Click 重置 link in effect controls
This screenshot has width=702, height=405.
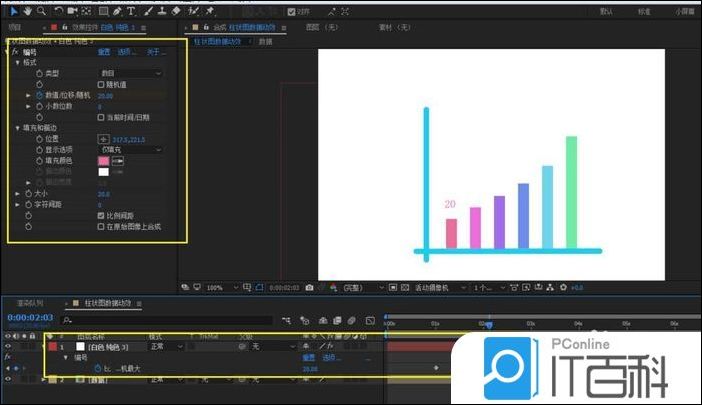104,52
